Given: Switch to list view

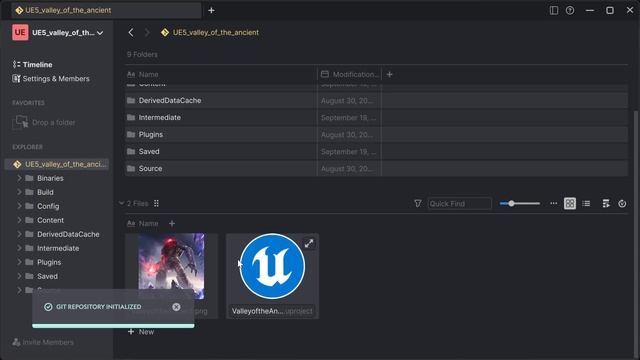Looking at the screenshot, I should coord(586,203).
